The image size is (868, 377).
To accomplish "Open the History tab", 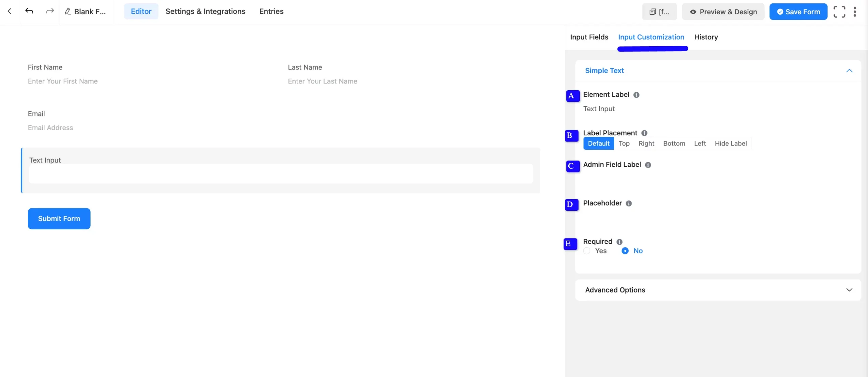I will pos(706,37).
